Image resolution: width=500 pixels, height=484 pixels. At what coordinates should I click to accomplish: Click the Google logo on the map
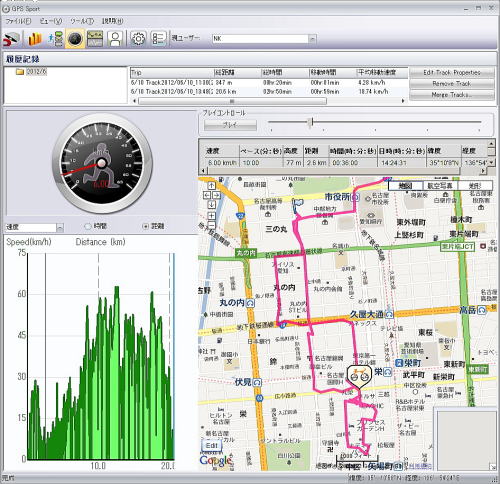pos(216,461)
